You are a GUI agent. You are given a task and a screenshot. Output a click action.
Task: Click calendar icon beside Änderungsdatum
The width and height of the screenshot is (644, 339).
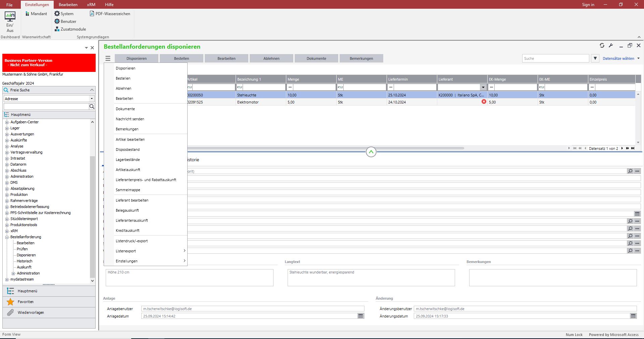[633, 316]
